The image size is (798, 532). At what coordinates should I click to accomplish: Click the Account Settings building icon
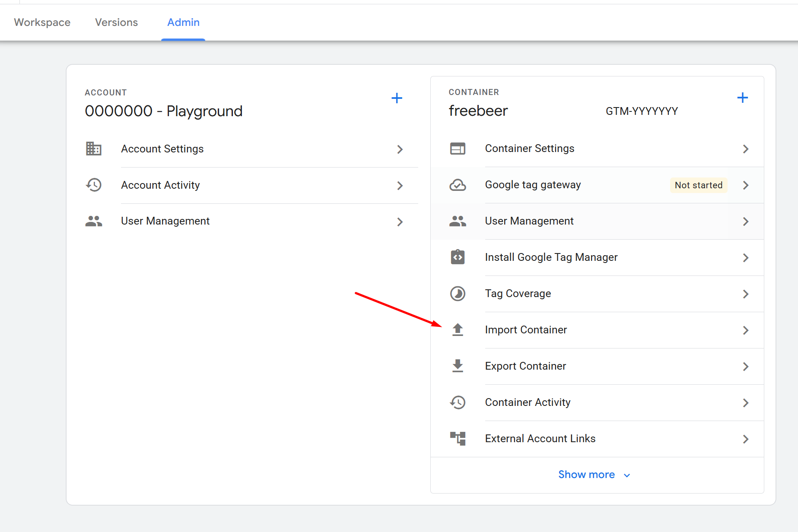(93, 149)
